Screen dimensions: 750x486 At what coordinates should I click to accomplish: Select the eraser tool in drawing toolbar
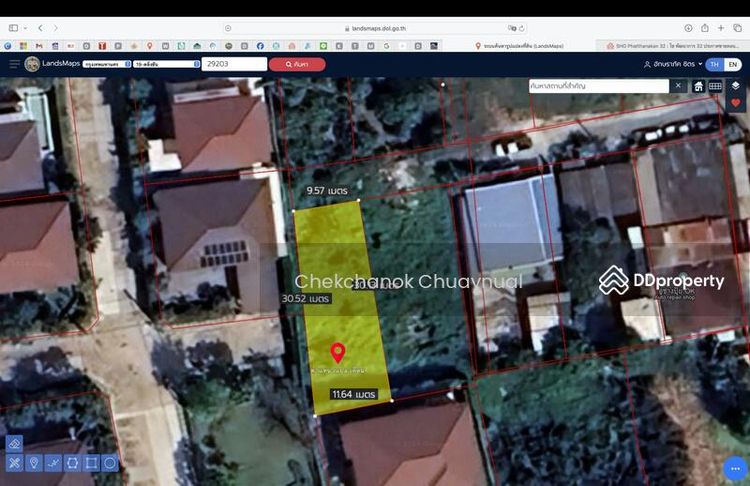15,443
